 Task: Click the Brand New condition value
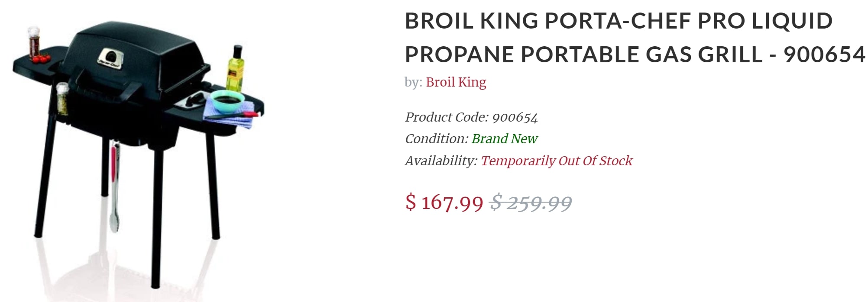[504, 139]
